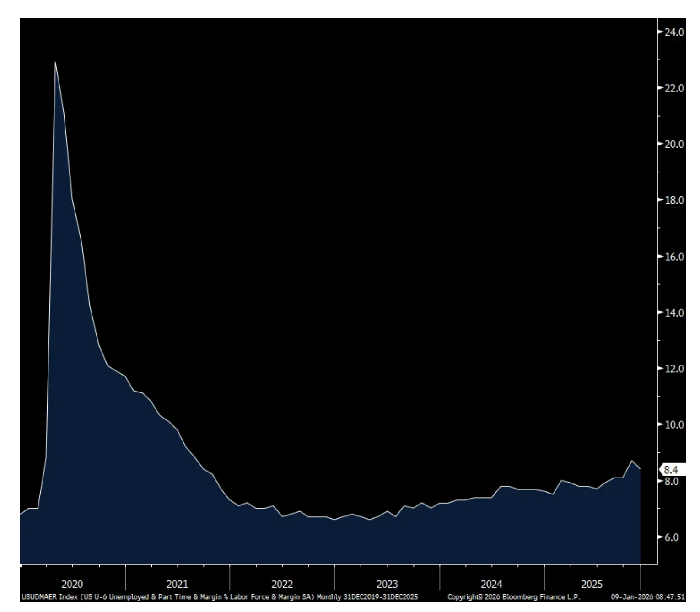The height and width of the screenshot is (612, 700).
Task: Select the 2023 x-axis label
Action: pos(387,584)
